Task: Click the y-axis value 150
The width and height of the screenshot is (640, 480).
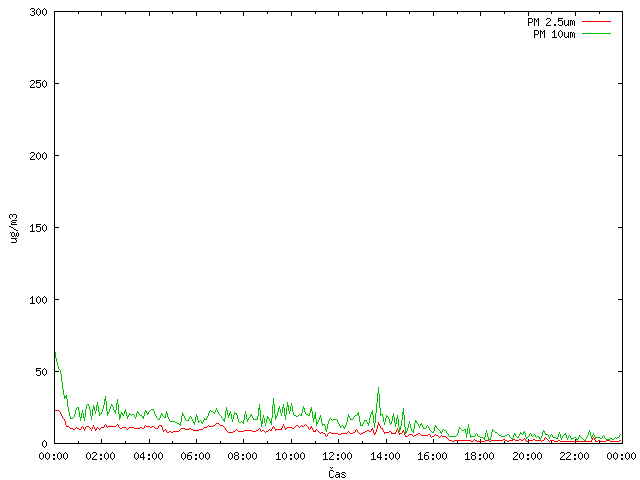Action: pyautogui.click(x=38, y=228)
